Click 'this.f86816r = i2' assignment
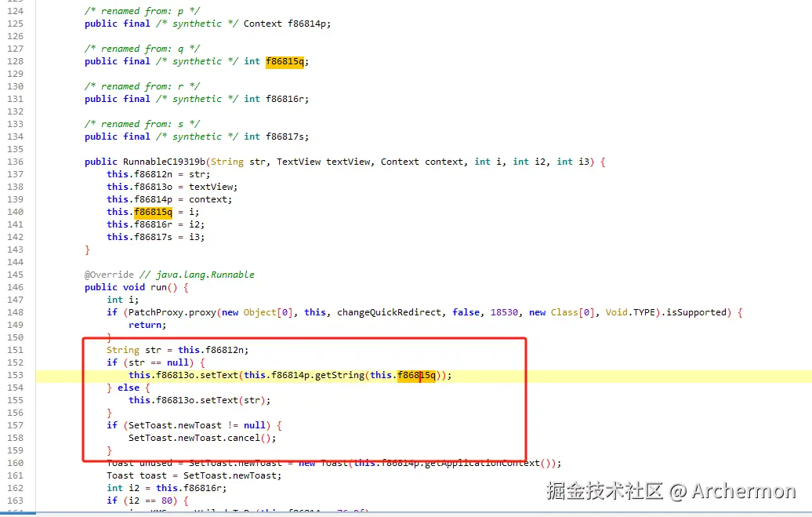The width and height of the screenshot is (812, 517). [155, 224]
